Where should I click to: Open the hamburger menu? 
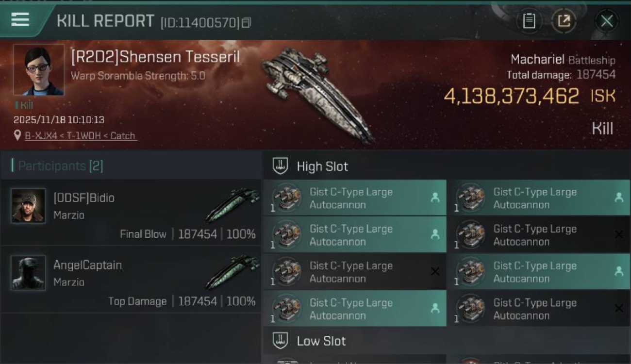tap(20, 20)
